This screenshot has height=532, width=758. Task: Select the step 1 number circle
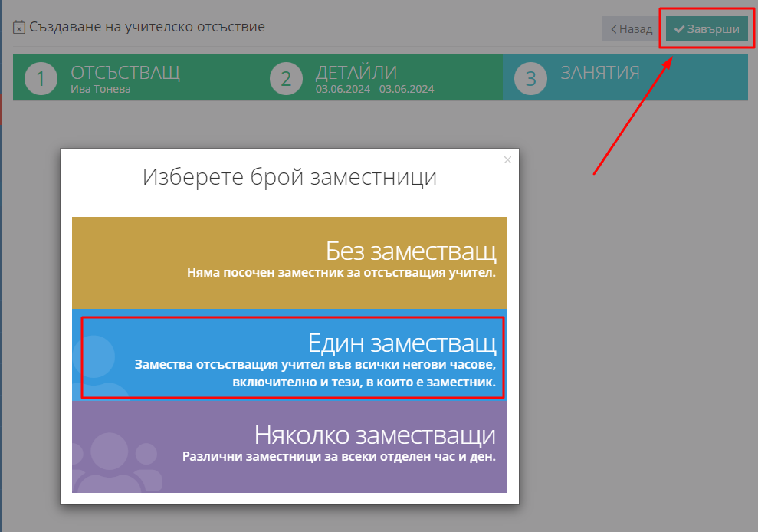[41, 79]
